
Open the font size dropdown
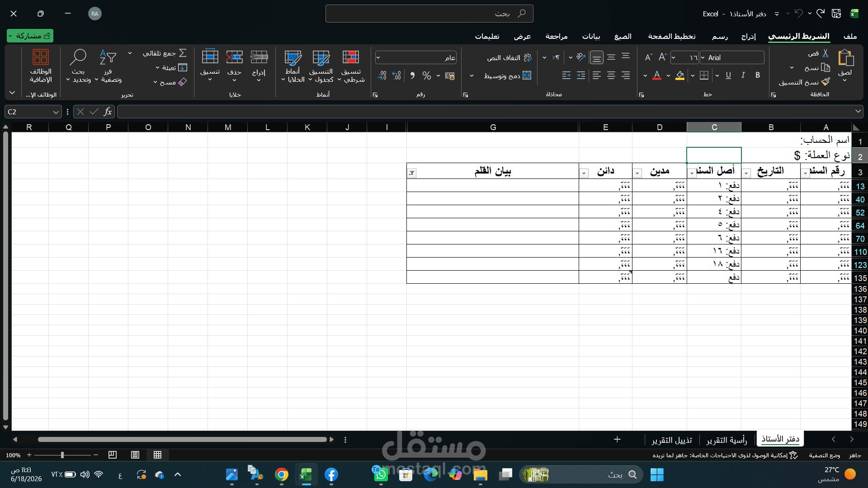(x=674, y=57)
